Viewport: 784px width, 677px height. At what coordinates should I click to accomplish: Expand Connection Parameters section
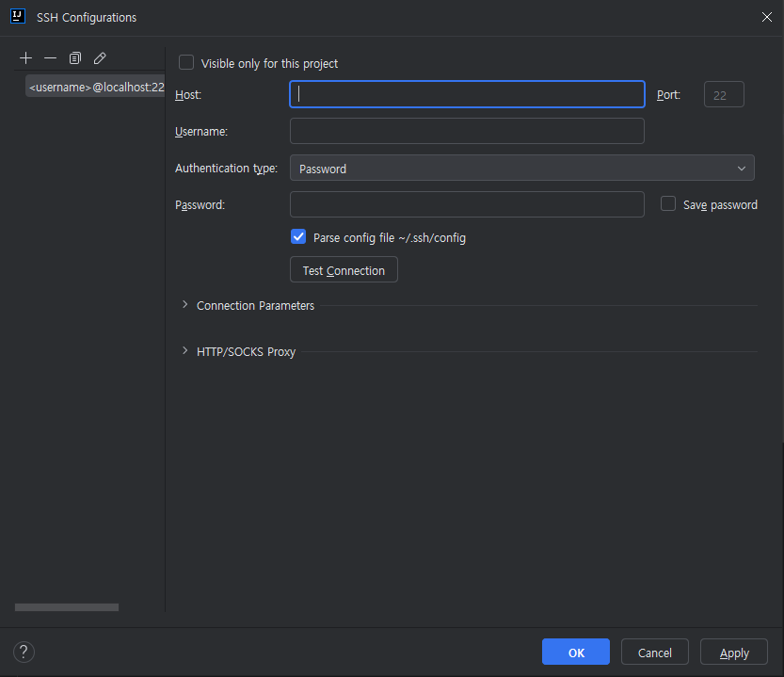tap(185, 305)
